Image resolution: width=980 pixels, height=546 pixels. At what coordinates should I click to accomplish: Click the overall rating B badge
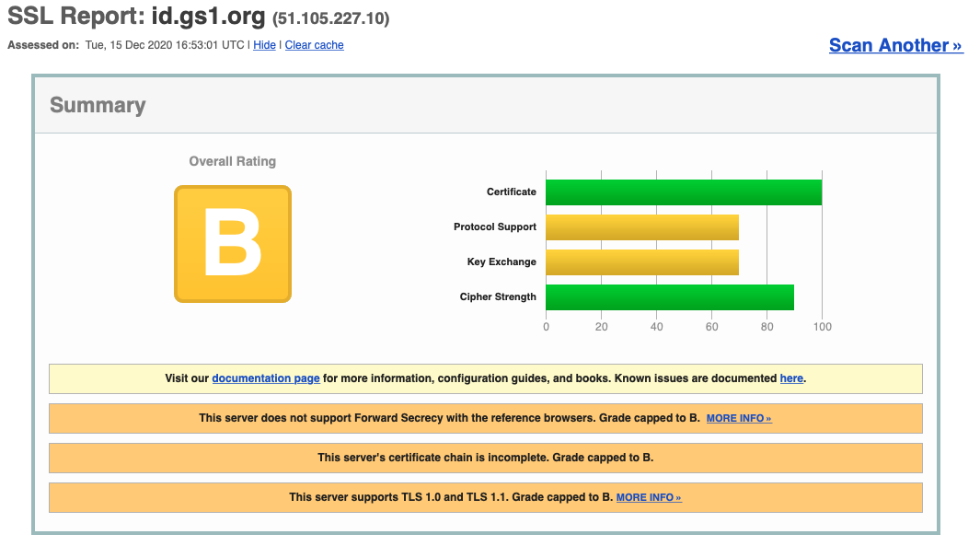(232, 245)
